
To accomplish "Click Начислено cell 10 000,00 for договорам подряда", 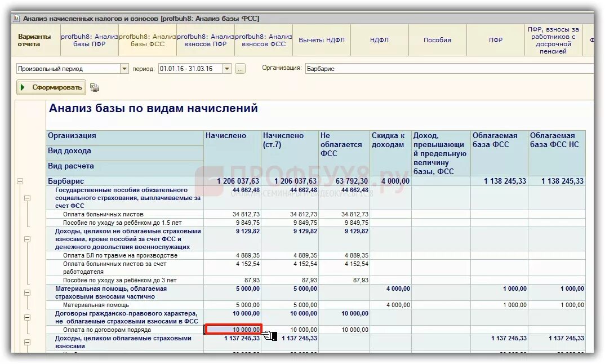I will (233, 330).
